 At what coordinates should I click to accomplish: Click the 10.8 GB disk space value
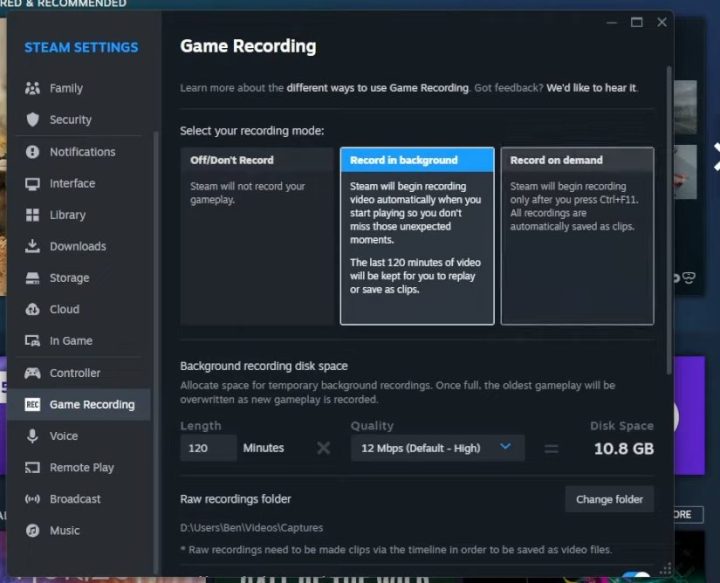pyautogui.click(x=624, y=448)
